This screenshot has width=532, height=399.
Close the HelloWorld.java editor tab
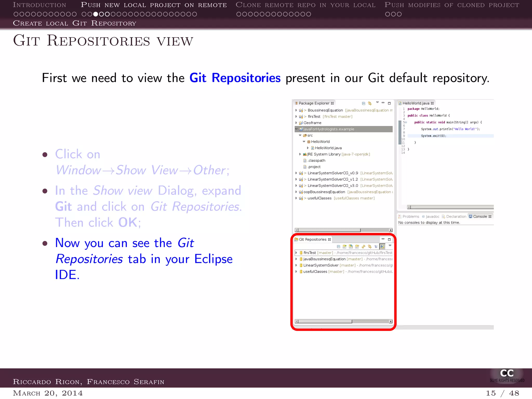tap(432, 103)
